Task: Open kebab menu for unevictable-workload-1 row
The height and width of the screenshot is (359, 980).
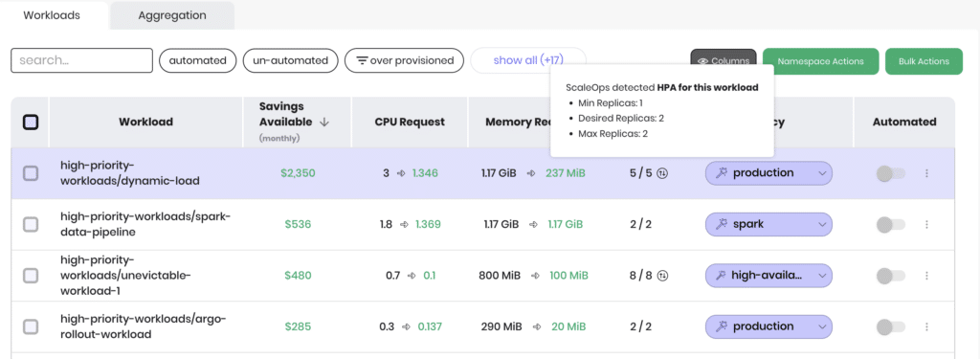Action: tap(926, 275)
